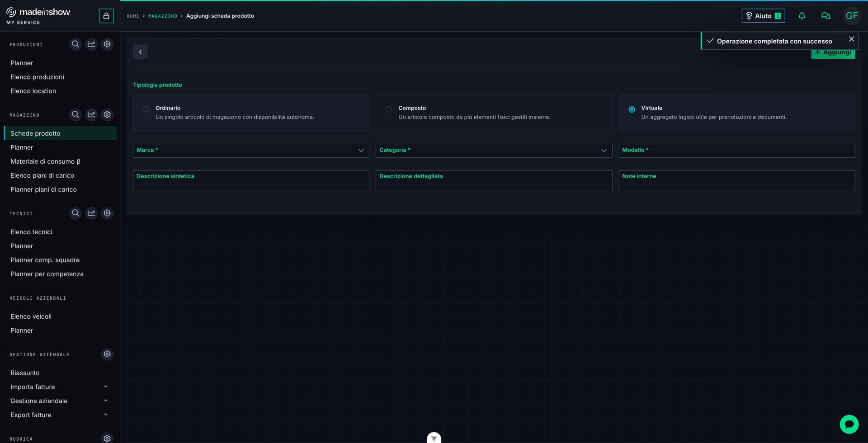Open statistics chart for Magazzino
Viewport: 868px width, 443px height.
91,115
